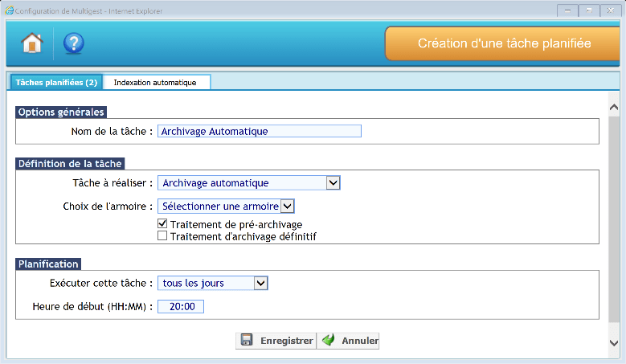Screen dimensions: 626x364
Task: Click the scrollbar up arrow
Action: coord(614,107)
